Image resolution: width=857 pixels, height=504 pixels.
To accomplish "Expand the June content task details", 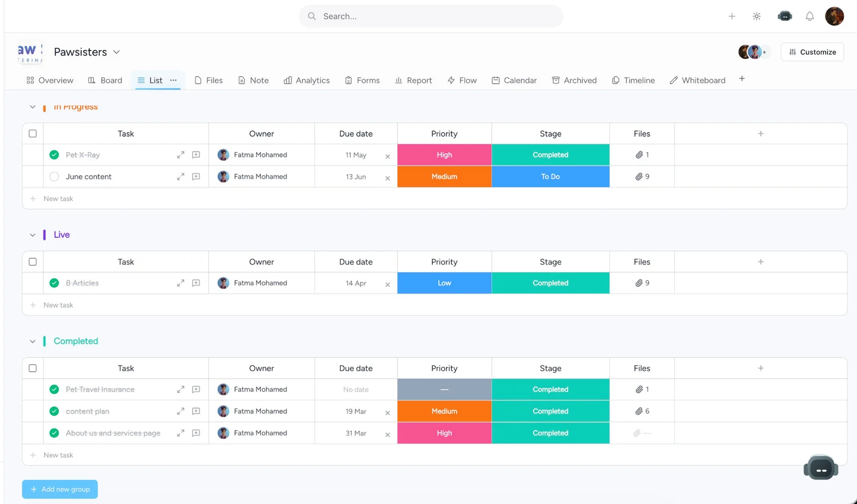I will [x=181, y=177].
